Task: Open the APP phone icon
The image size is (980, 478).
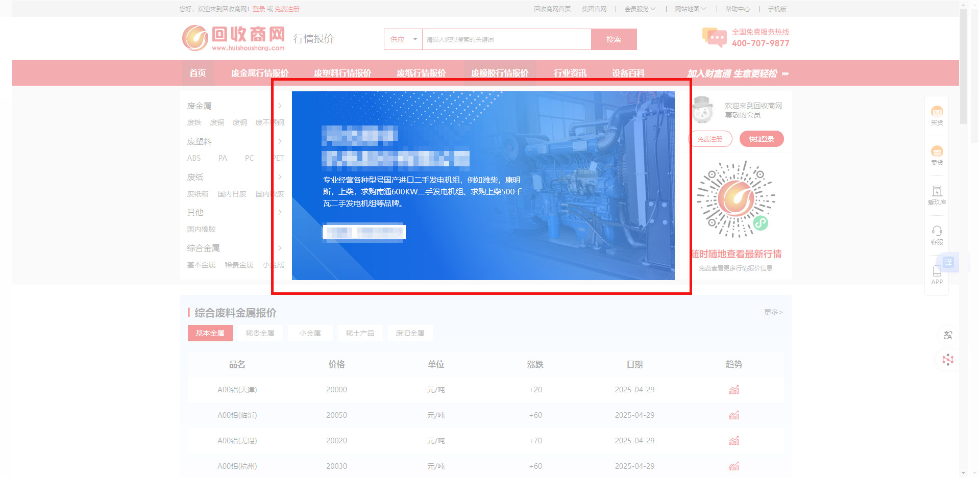Action: click(937, 275)
